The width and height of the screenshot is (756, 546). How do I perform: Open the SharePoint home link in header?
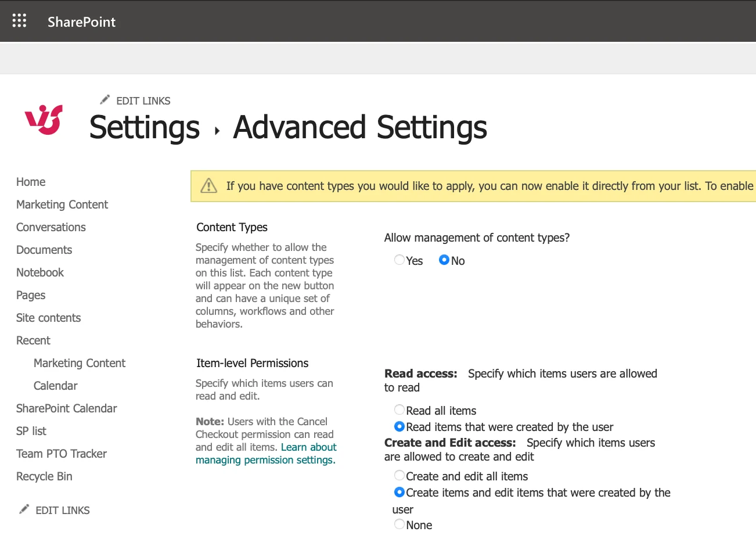[x=81, y=22]
